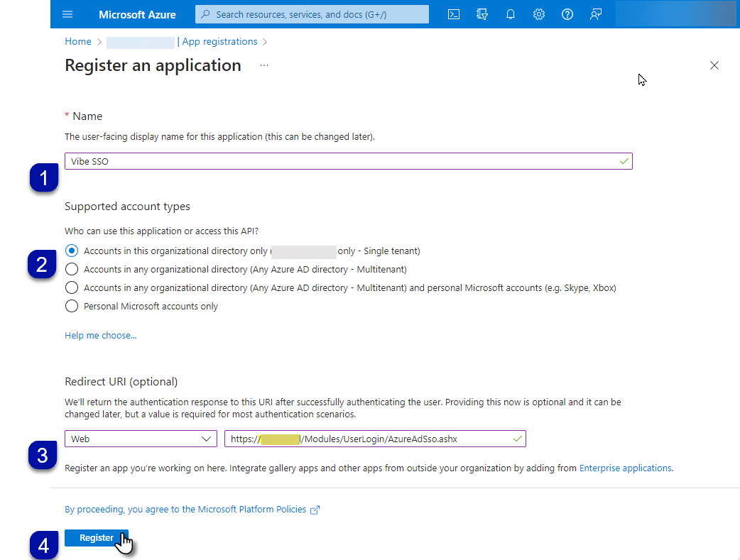Click the external link icon after Platform Policies
The image size is (740, 560).
pyautogui.click(x=315, y=510)
